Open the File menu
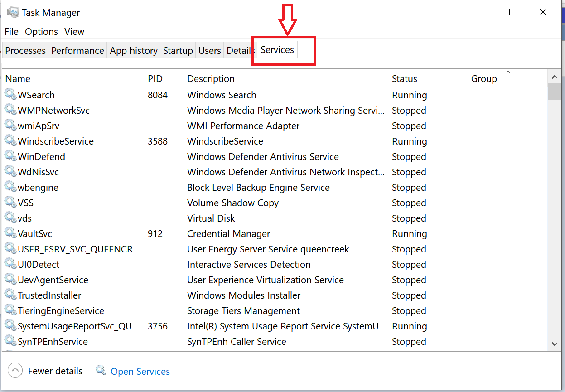565x392 pixels. pos(11,32)
